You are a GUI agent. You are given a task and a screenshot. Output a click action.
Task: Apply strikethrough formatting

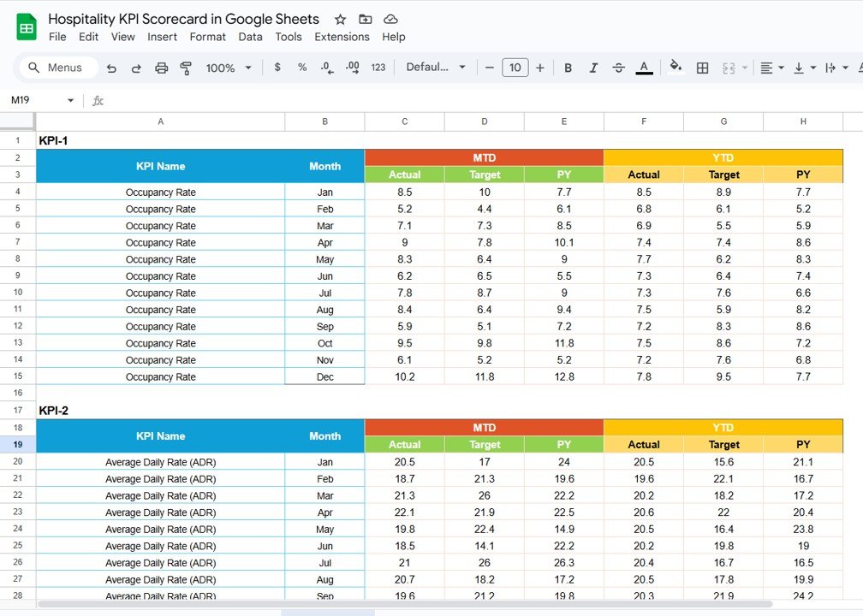619,67
